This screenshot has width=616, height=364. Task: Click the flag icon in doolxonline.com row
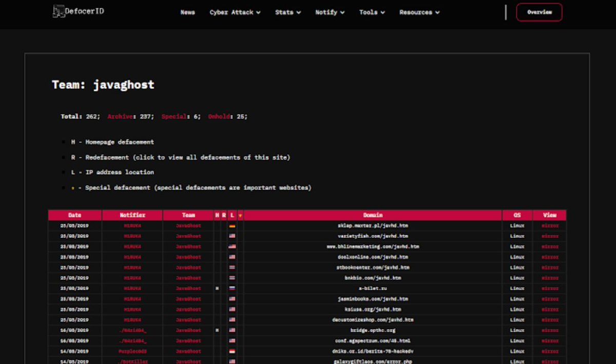[232, 257]
